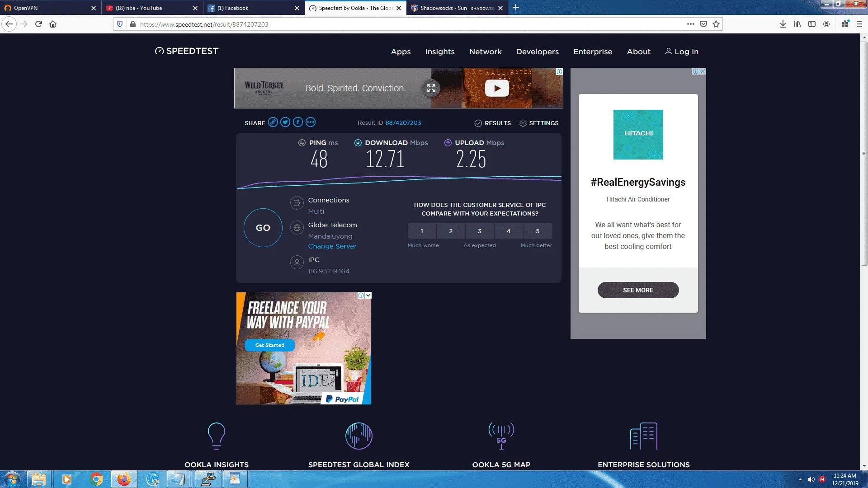Image resolution: width=868 pixels, height=488 pixels.
Task: Share result on Facebook
Action: coord(298,122)
